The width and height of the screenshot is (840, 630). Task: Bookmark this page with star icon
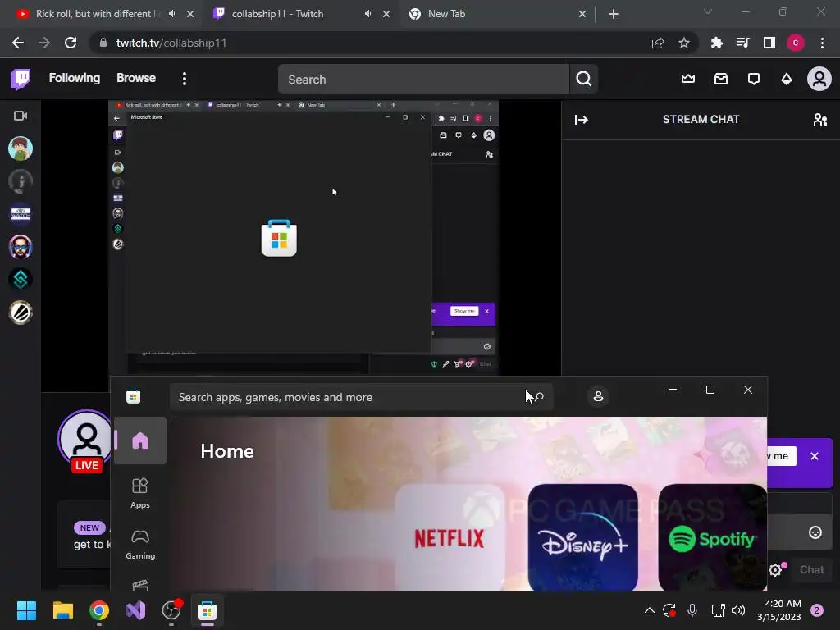683,43
